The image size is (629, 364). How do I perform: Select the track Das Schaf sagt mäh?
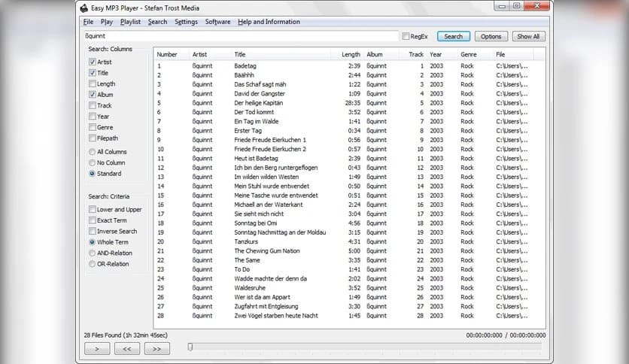tap(260, 84)
